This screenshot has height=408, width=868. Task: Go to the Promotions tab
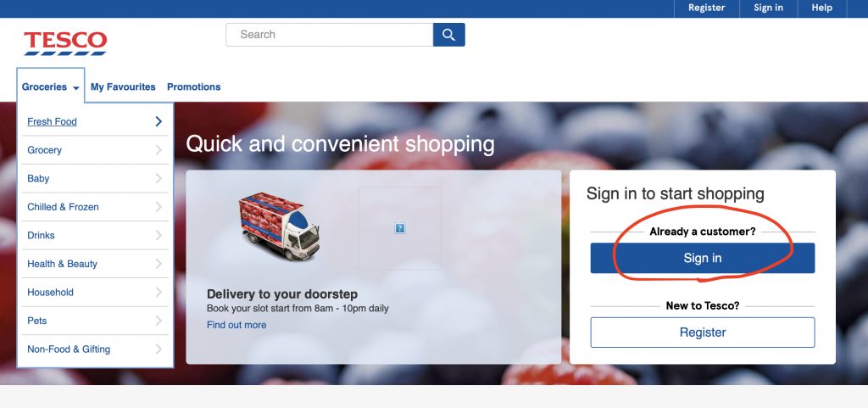tap(194, 87)
